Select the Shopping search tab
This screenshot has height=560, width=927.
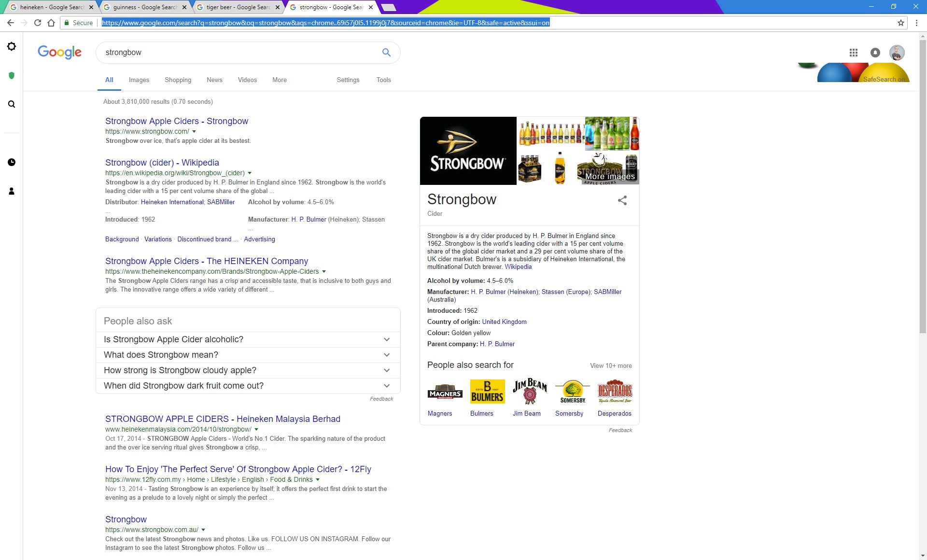pos(178,80)
